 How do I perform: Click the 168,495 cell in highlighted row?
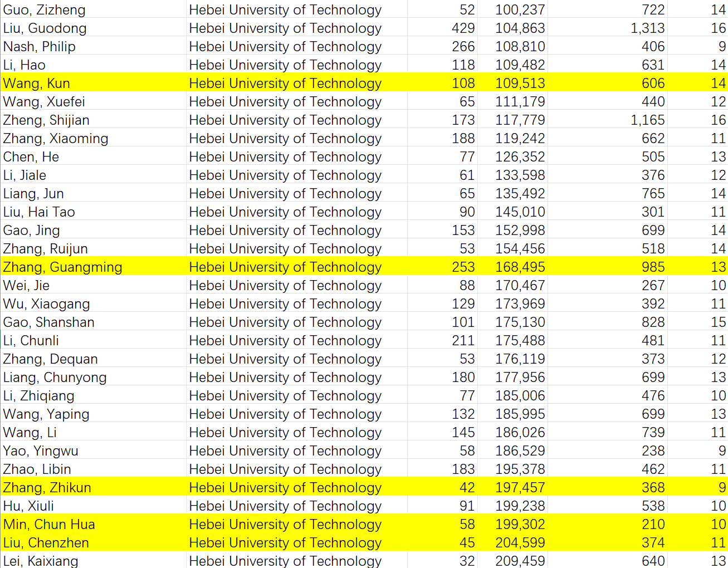(x=520, y=267)
